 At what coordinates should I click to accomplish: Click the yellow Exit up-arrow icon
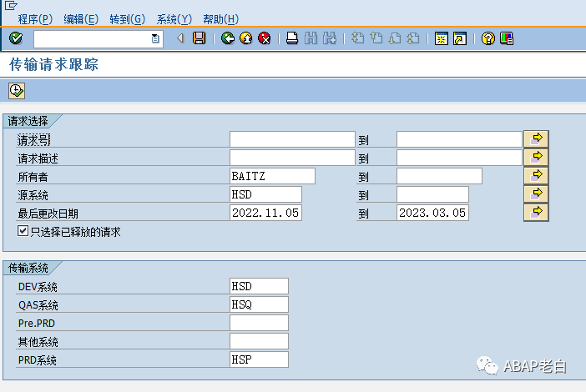246,38
